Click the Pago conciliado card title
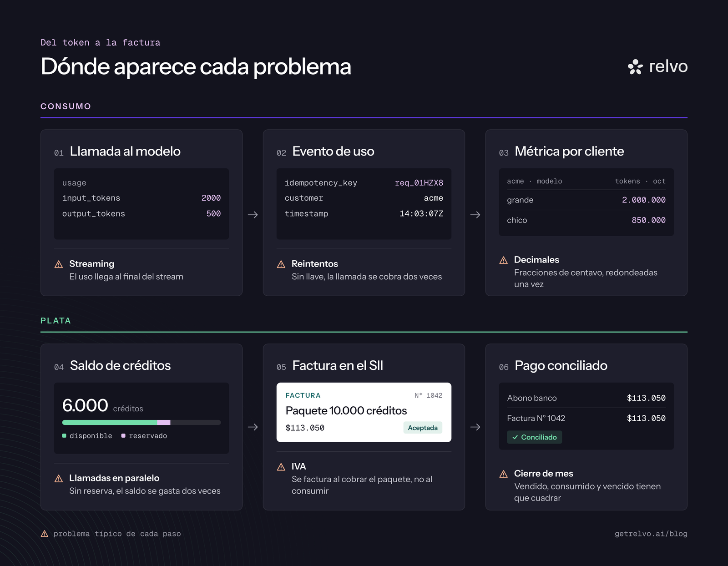 561,366
